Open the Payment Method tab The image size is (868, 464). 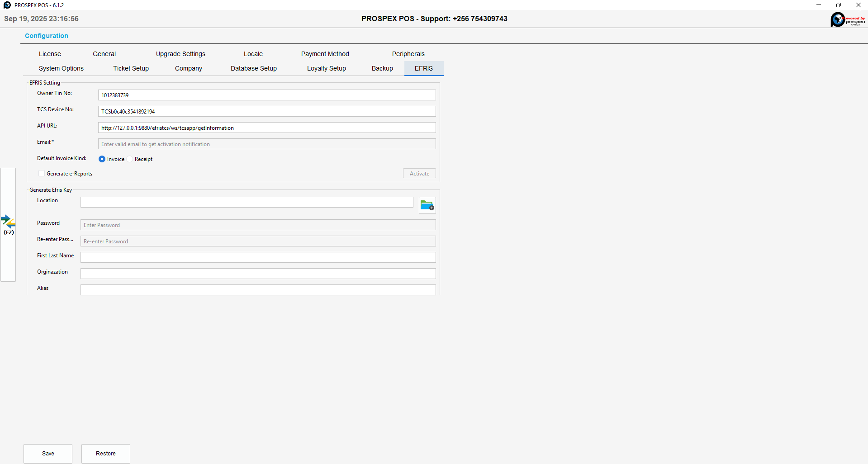tap(325, 54)
